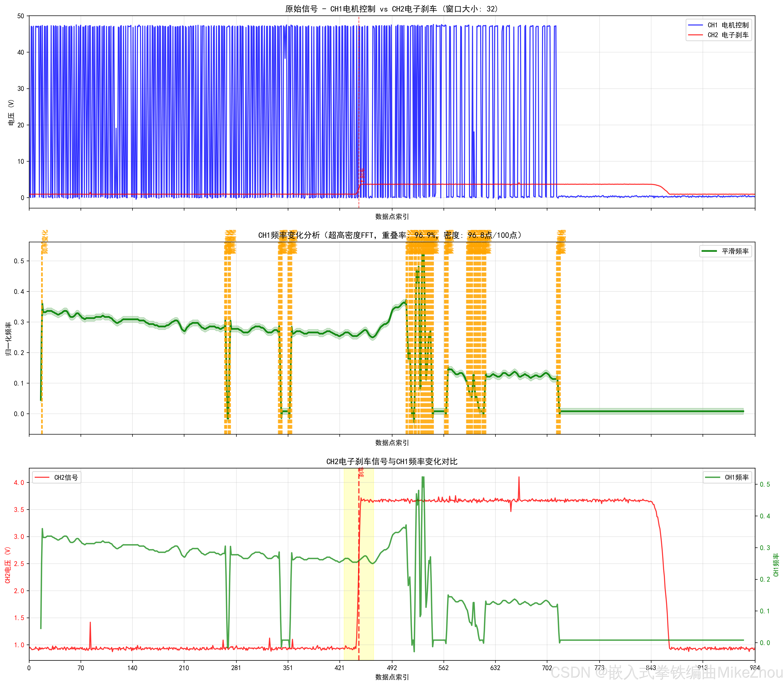This screenshot has width=784, height=685.
Task: Click the red CH2 legend line swatch
Action: pyautogui.click(x=695, y=35)
